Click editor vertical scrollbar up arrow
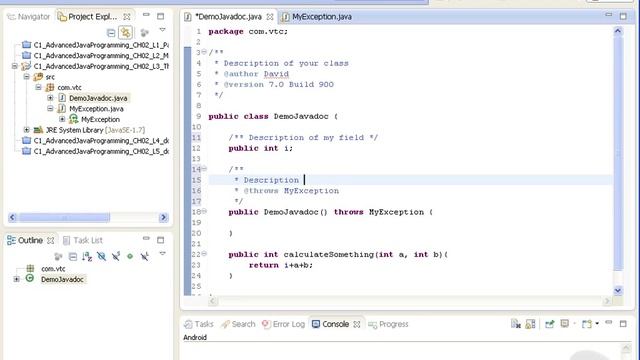The height and width of the screenshot is (360, 640). tap(618, 31)
